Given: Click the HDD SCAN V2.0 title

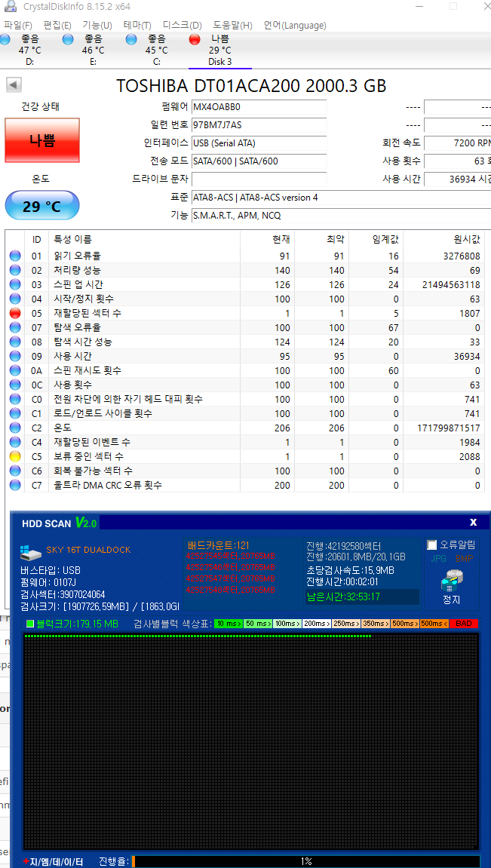Looking at the screenshot, I should (60, 523).
